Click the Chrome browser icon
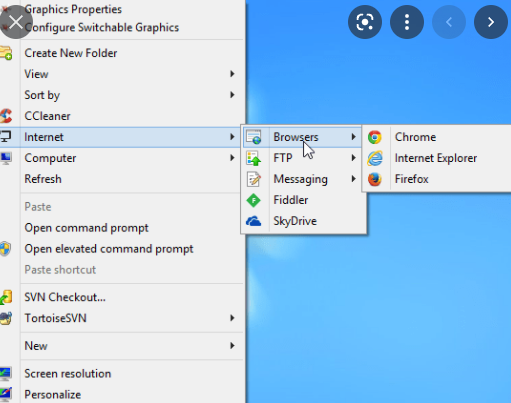This screenshot has width=511, height=403. point(375,137)
